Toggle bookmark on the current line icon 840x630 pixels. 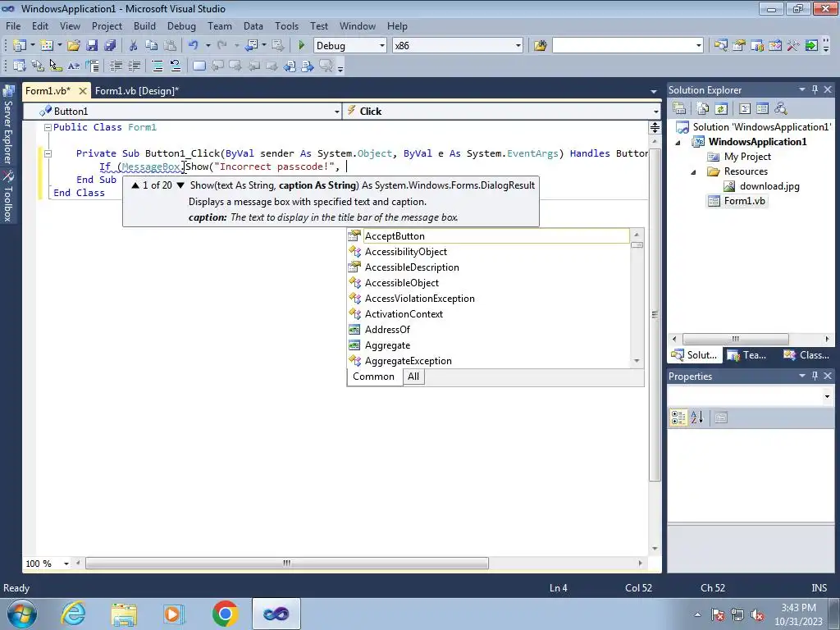pos(199,66)
